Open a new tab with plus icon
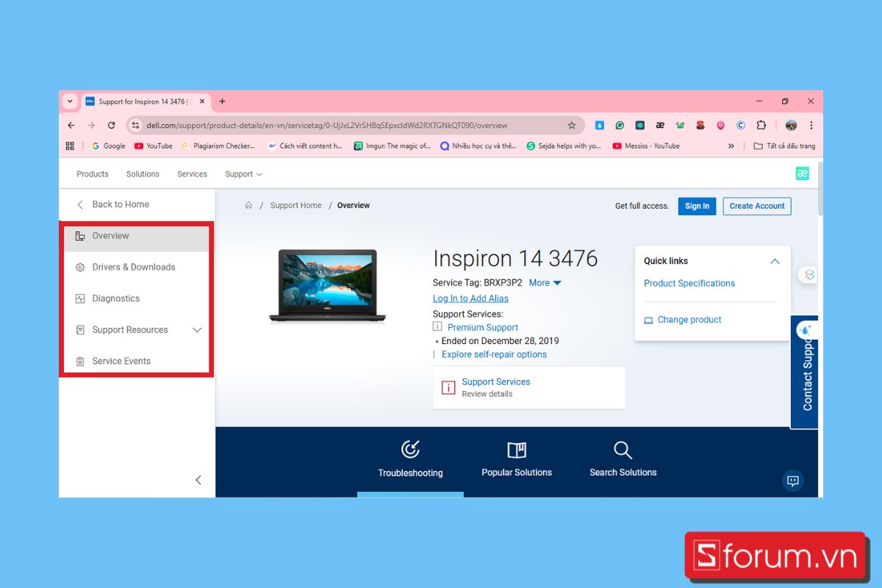882x588 pixels. tap(222, 101)
